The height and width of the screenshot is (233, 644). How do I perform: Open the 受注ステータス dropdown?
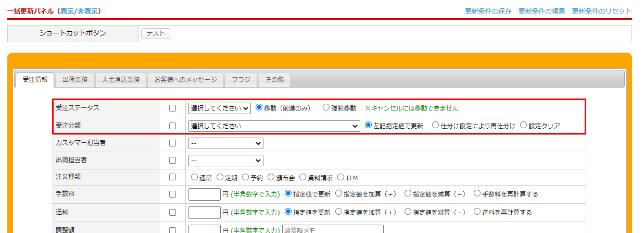[x=220, y=108]
